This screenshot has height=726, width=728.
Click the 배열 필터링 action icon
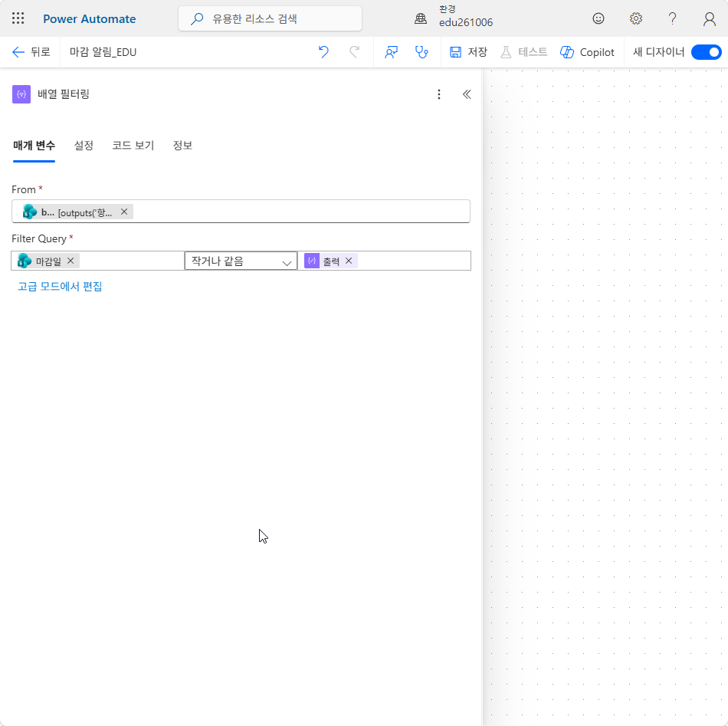(21, 94)
